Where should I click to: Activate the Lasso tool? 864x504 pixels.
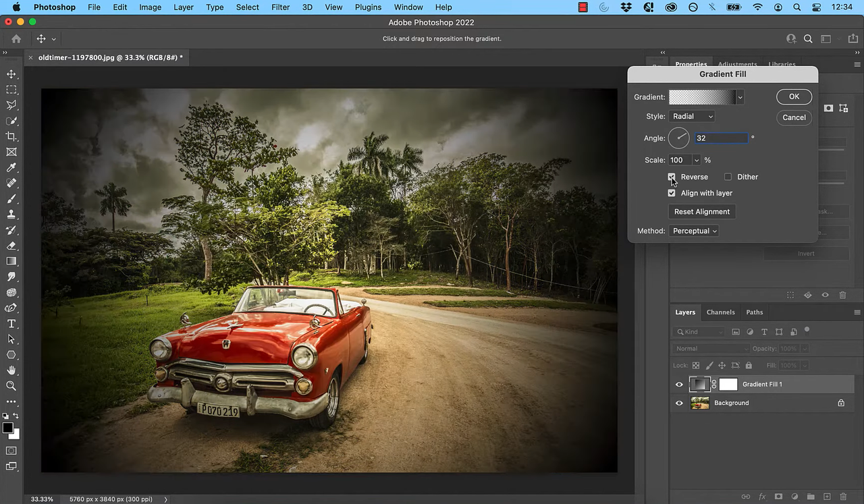point(9,105)
